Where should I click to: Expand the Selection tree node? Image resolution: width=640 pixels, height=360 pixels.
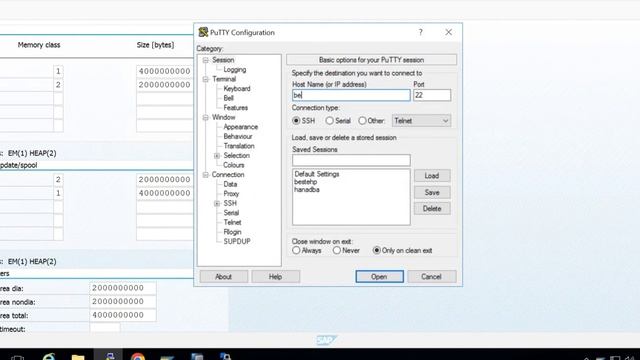tap(217, 156)
